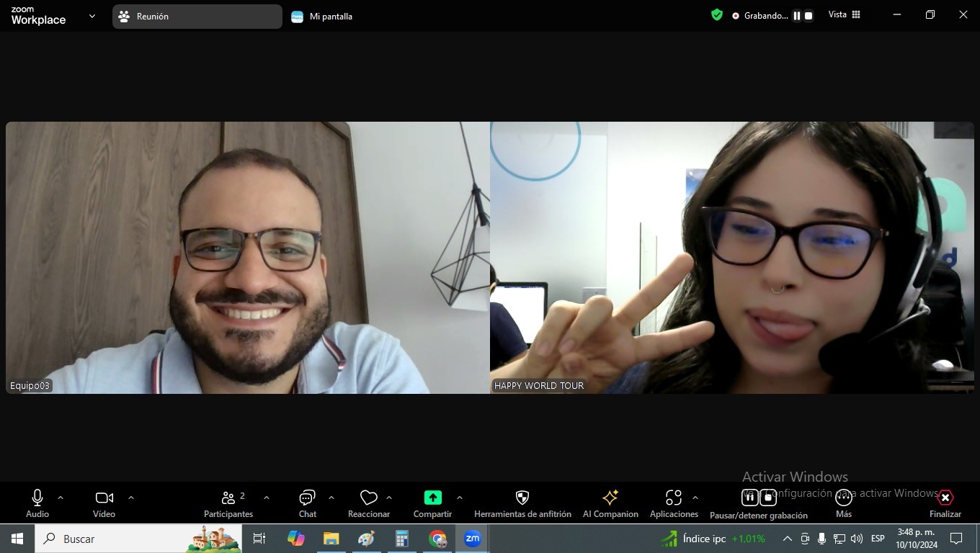Open the volume tray icon
Screen dimensions: 980x553
857,539
